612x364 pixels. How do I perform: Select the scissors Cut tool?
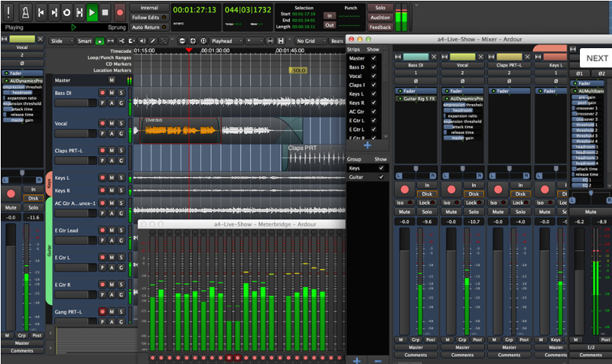(122, 41)
